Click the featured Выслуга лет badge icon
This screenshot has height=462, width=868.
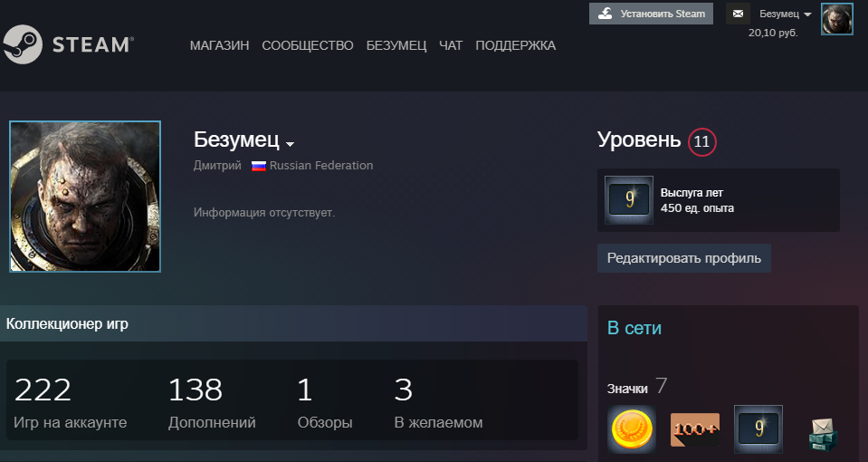pos(629,200)
